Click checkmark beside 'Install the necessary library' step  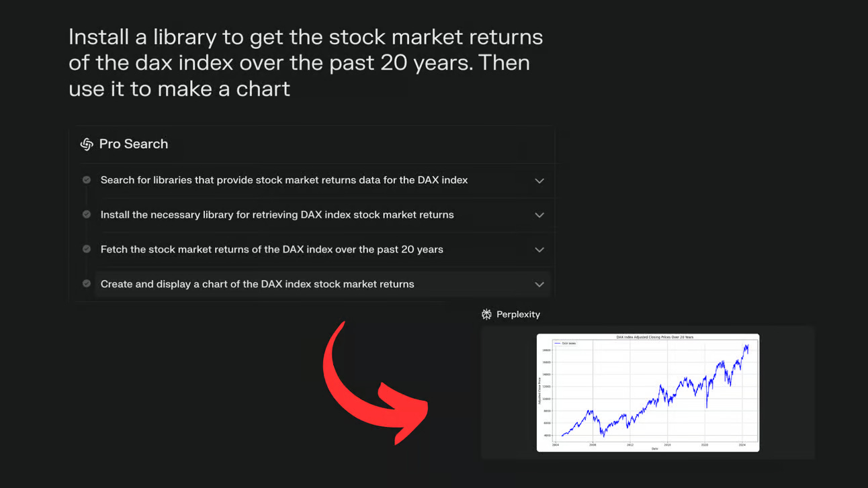click(x=87, y=214)
